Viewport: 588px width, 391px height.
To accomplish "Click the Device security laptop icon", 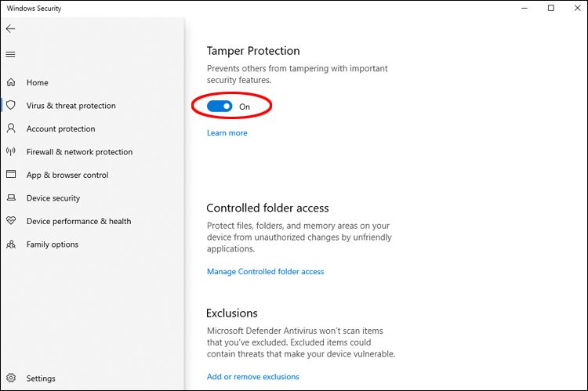I will (x=11, y=197).
